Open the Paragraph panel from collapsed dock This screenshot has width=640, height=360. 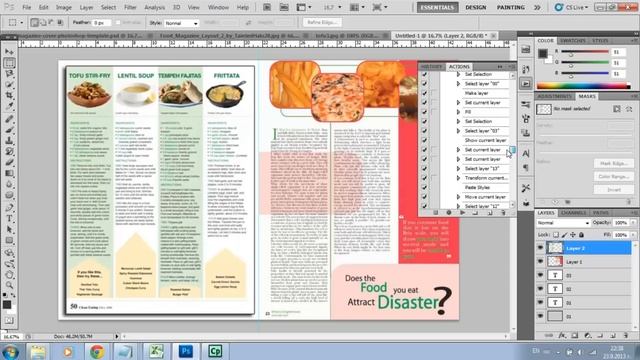(x=526, y=167)
